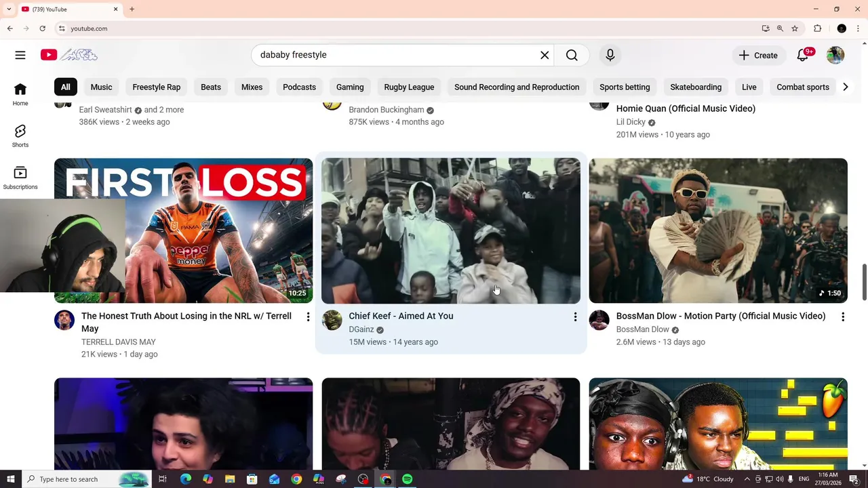
Task: Open File Explorer from the taskbar
Action: click(x=230, y=479)
